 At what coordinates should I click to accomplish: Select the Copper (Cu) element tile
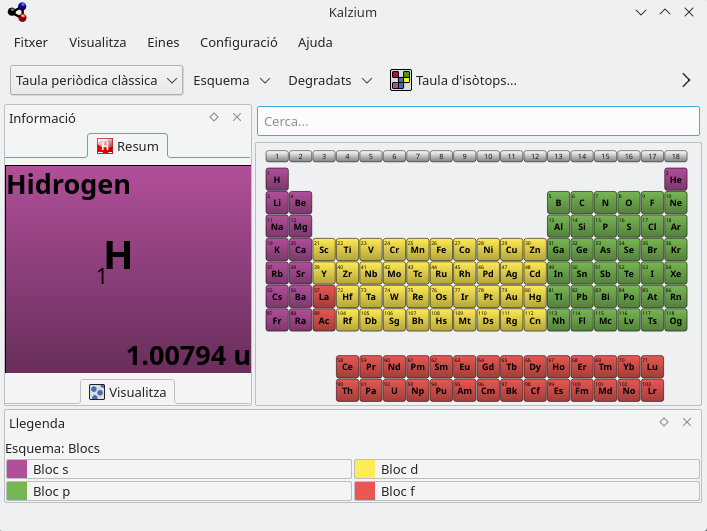[x=511, y=250]
